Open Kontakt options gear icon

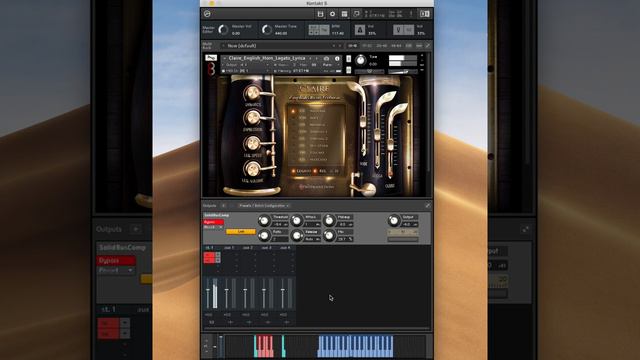(x=332, y=14)
